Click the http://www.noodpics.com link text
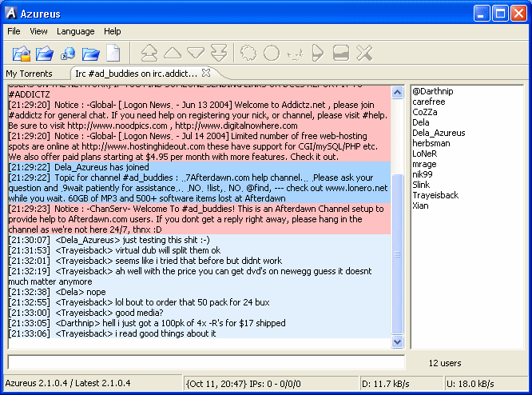This screenshot has width=532, height=395. click(x=117, y=126)
